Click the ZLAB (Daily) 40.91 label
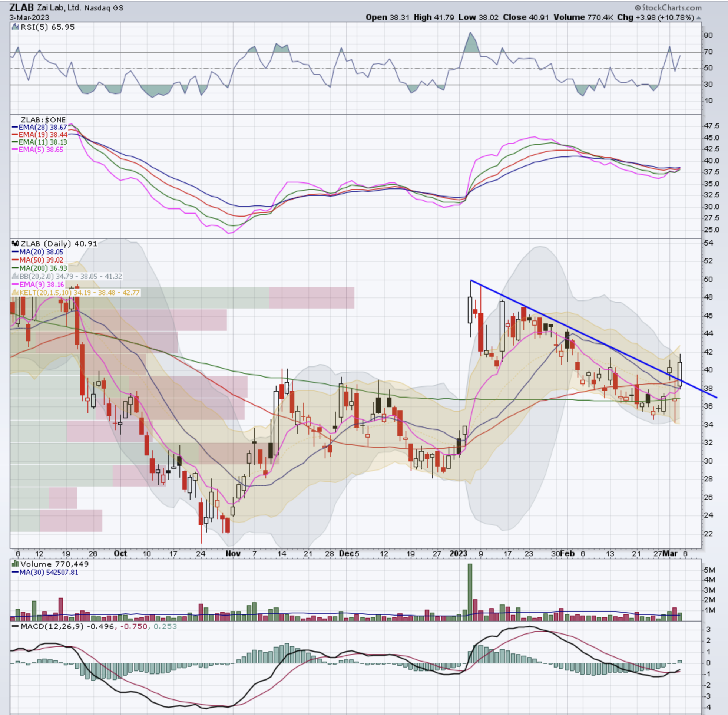The height and width of the screenshot is (715, 728). (x=59, y=243)
